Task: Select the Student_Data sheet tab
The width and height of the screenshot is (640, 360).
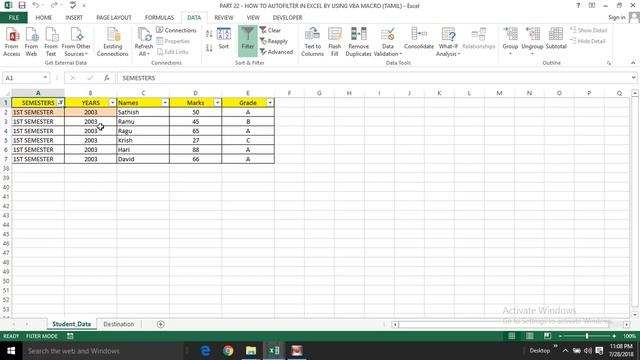Action: [71, 324]
